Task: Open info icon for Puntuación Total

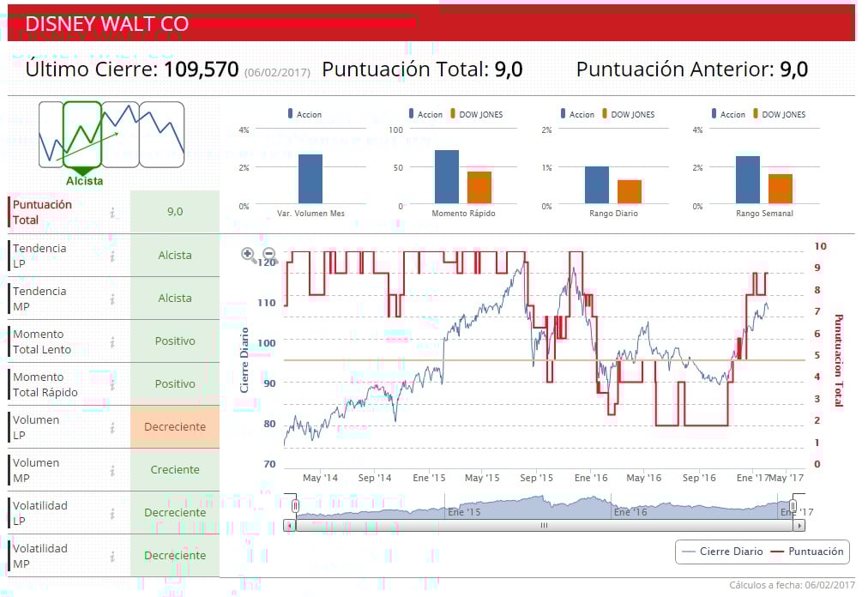Action: point(112,213)
